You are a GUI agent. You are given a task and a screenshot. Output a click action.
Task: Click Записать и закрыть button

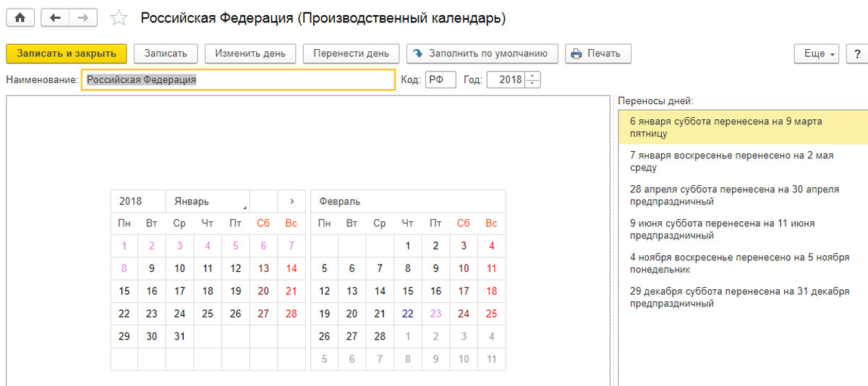pyautogui.click(x=67, y=53)
